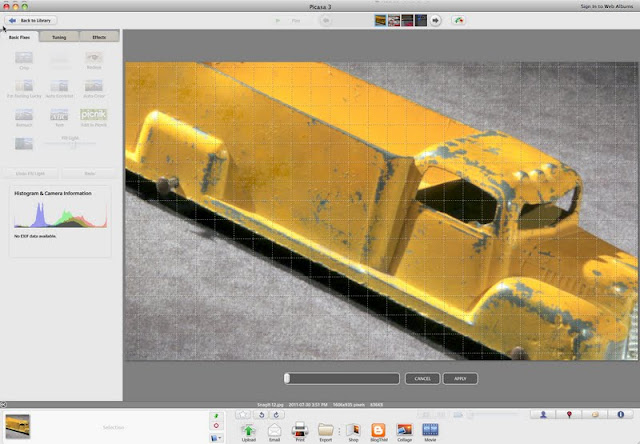
Task: Select the third filmstrip thumbnail
Action: pos(407,20)
